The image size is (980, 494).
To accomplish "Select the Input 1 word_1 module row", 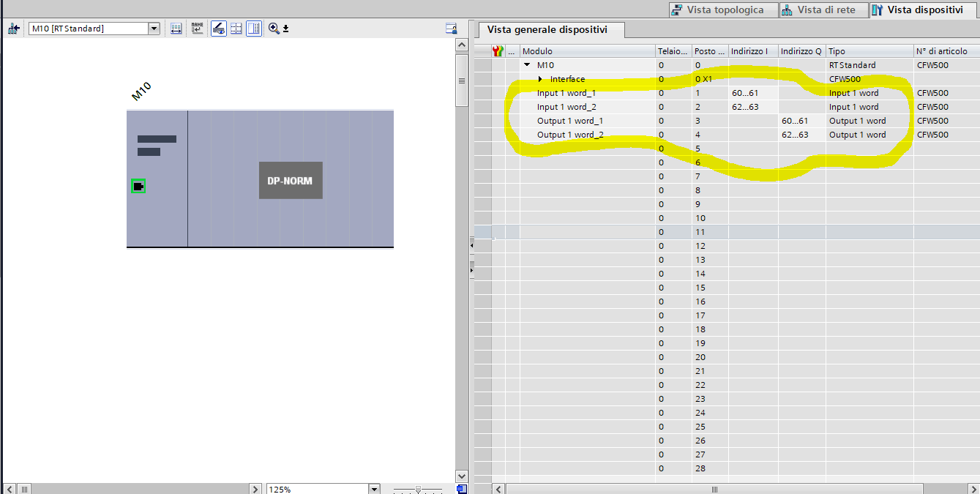I will 727,93.
